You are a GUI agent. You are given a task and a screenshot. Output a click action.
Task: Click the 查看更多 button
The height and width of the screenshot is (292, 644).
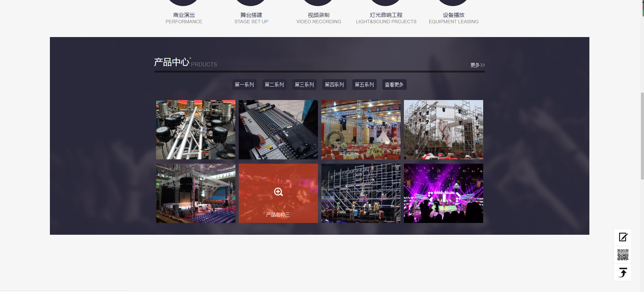coord(394,85)
